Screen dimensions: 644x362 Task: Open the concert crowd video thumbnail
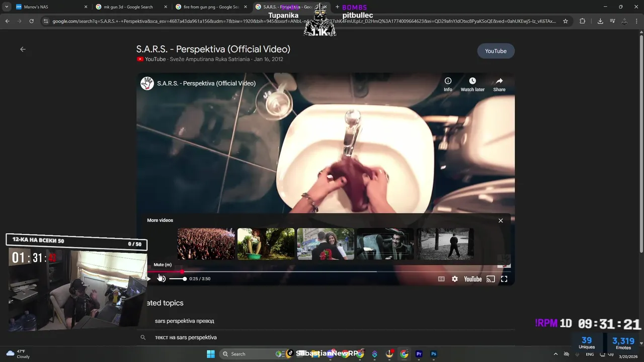(206, 244)
